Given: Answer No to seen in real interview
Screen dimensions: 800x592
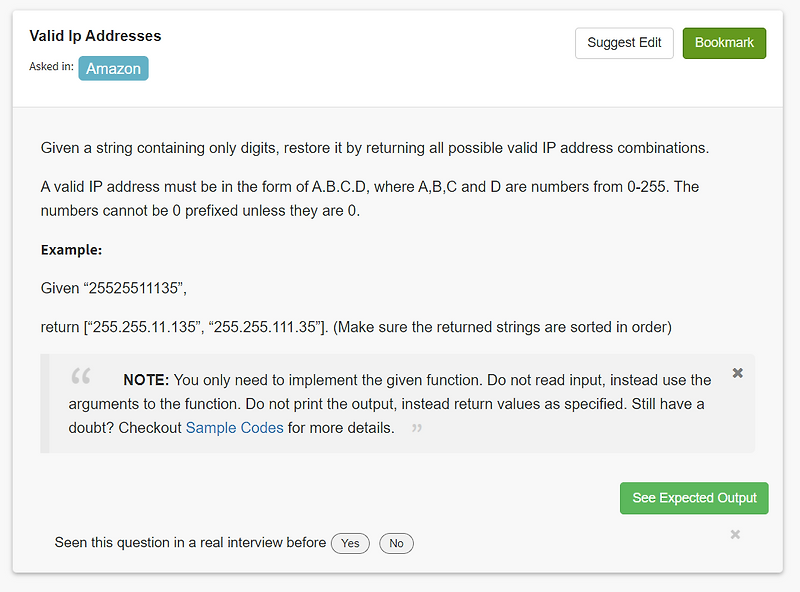Looking at the screenshot, I should coord(396,543).
